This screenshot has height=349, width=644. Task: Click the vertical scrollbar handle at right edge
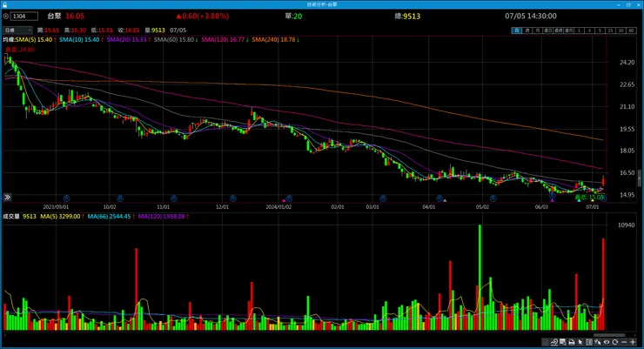pyautogui.click(x=639, y=179)
